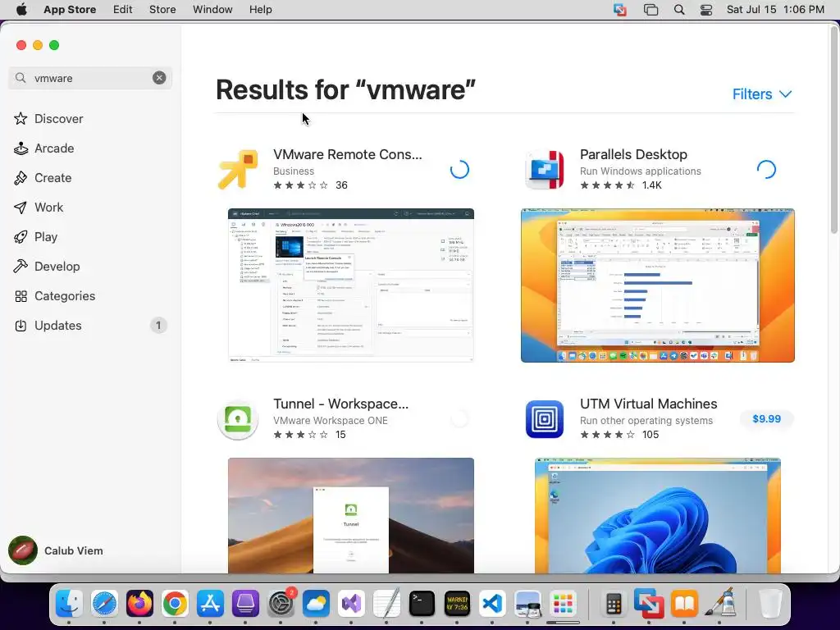
Task: Open System Settings from the Dock
Action: (281, 605)
